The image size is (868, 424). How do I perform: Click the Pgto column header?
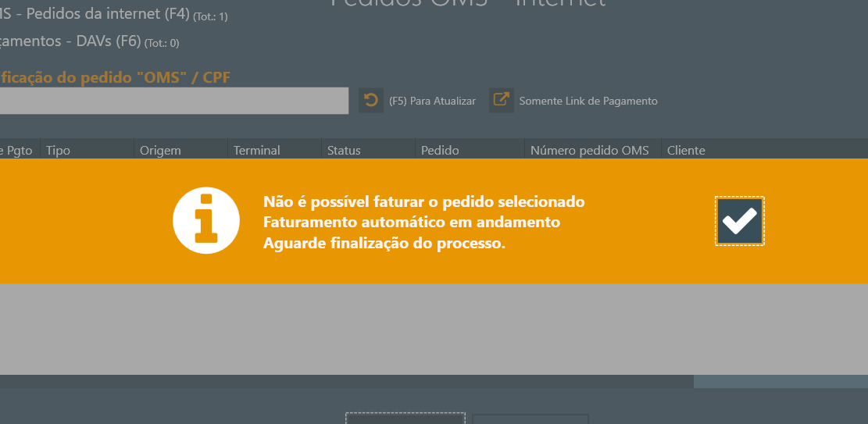click(19, 150)
